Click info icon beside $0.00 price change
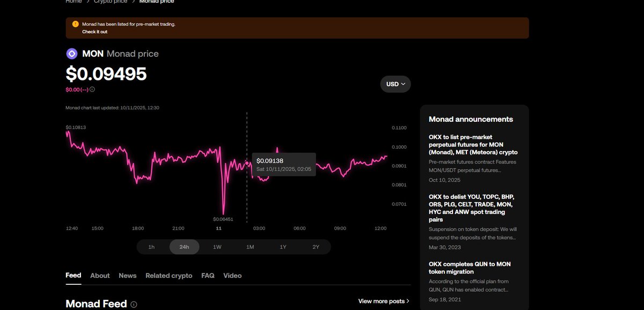This screenshot has width=644, height=310. [x=92, y=90]
